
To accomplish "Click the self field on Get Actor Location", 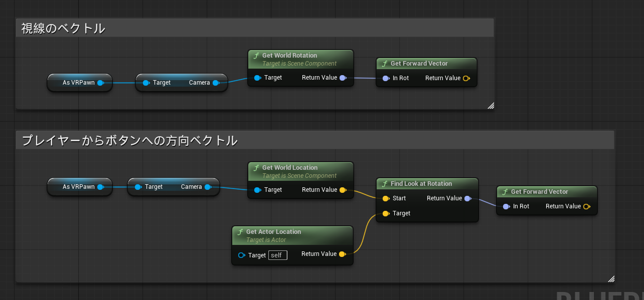I will pyautogui.click(x=278, y=255).
